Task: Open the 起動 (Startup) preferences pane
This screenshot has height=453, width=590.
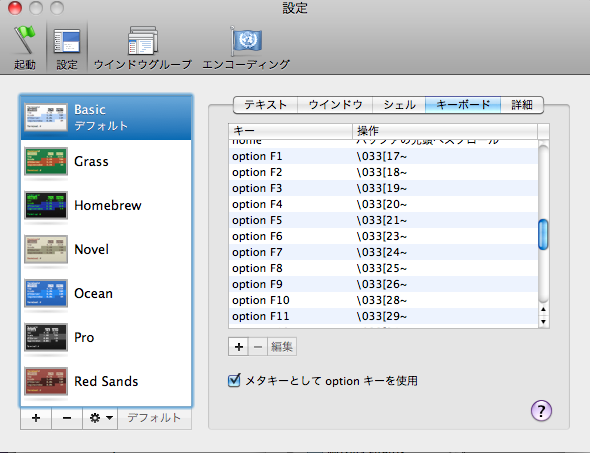Action: [x=25, y=47]
